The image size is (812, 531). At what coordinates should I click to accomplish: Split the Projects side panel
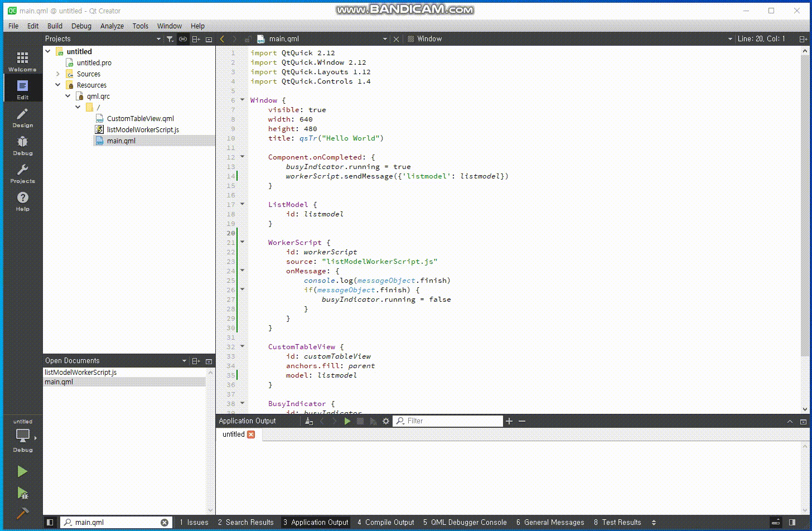coord(196,39)
